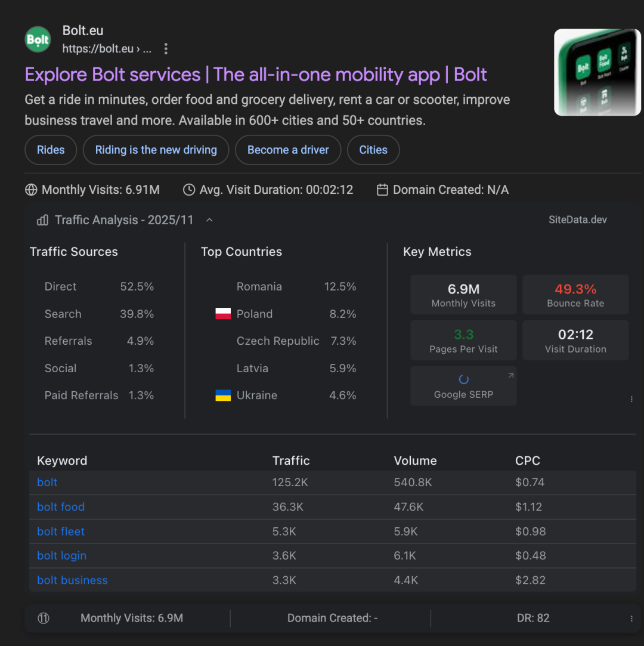The width and height of the screenshot is (644, 646).
Task: Click the 540.8K volume value
Action: click(413, 482)
